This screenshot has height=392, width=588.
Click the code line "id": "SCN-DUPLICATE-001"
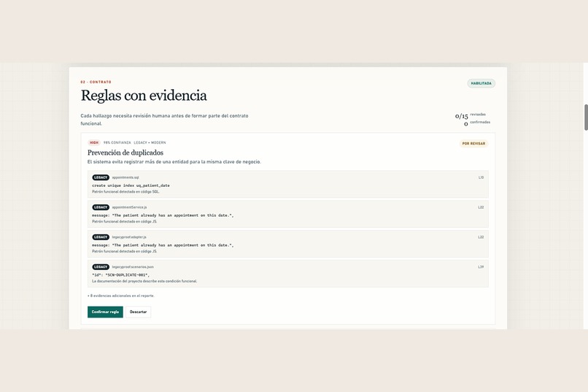pos(120,275)
